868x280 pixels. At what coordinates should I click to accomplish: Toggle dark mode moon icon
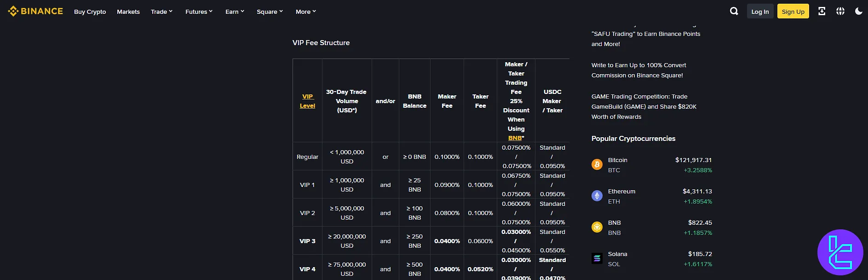click(859, 11)
